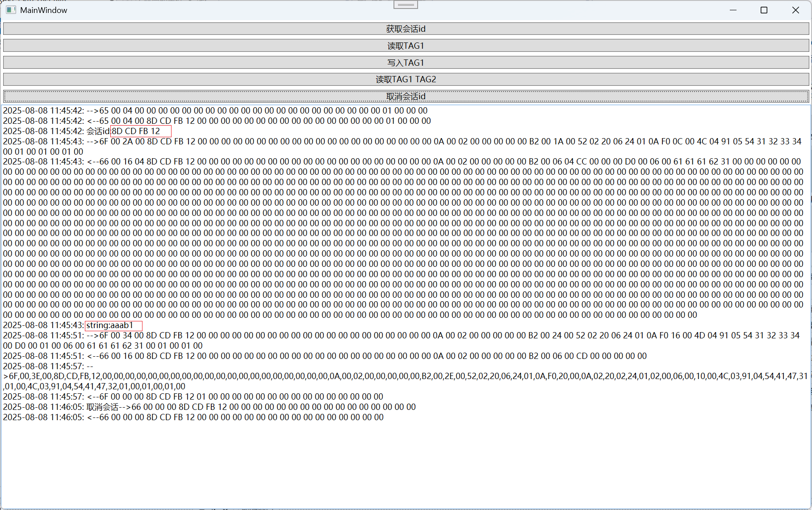Click the 11:45:43 '<--66 00 16 04' response line
812x510 pixels.
[x=402, y=161]
